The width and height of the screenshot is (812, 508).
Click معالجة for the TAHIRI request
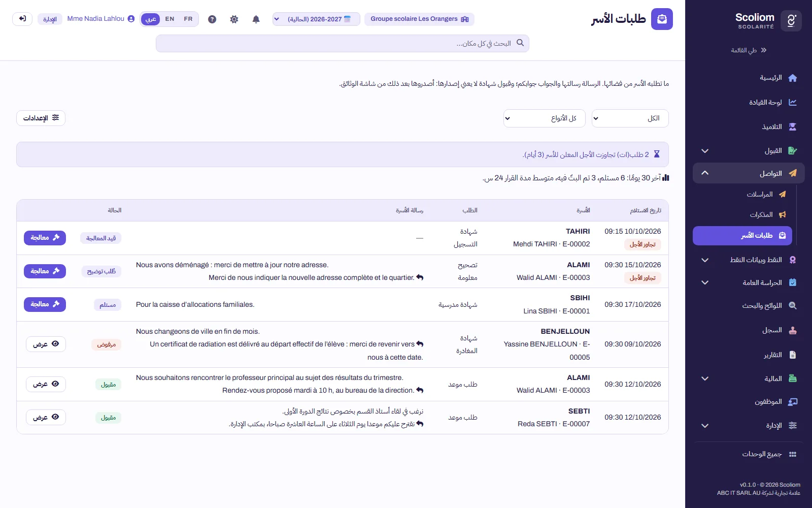tap(45, 238)
